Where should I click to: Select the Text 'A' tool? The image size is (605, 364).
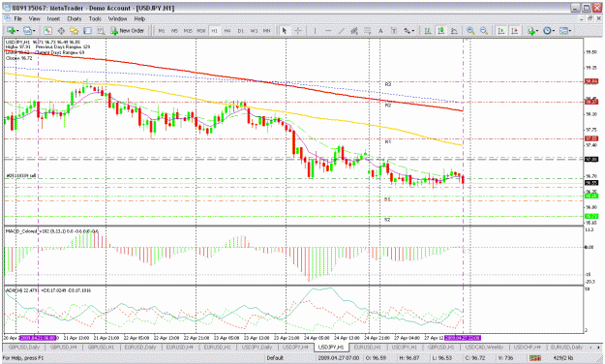[380, 30]
